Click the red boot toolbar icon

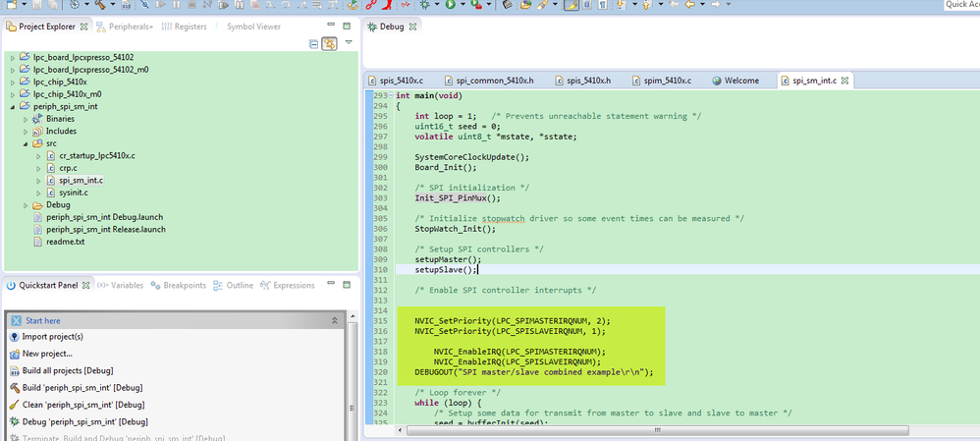388,4
